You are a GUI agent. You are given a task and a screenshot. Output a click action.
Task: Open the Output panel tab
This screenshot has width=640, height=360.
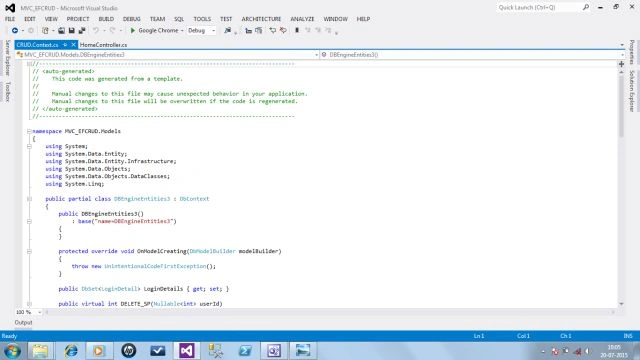click(23, 322)
